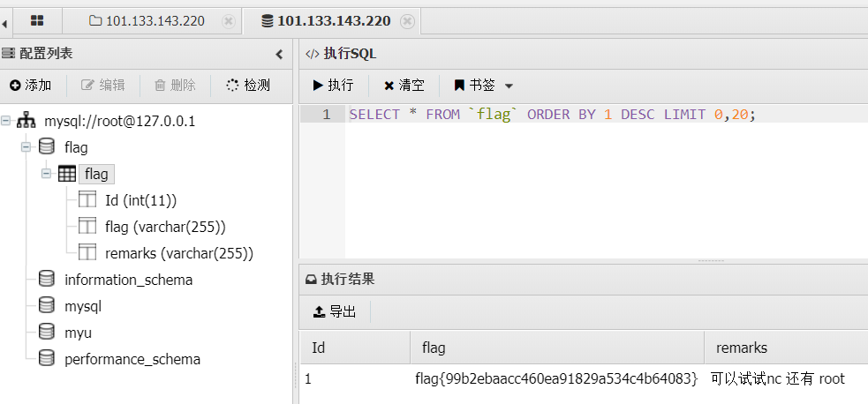Screen dimensions: 868x404
Task: Select the Id (int(11)) column
Action: 140,200
